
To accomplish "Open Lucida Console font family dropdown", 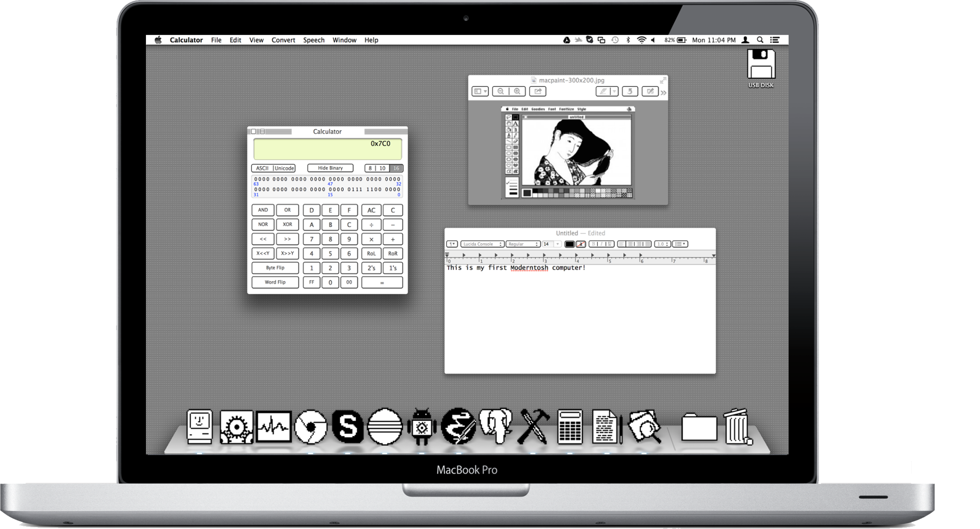I will coord(482,244).
